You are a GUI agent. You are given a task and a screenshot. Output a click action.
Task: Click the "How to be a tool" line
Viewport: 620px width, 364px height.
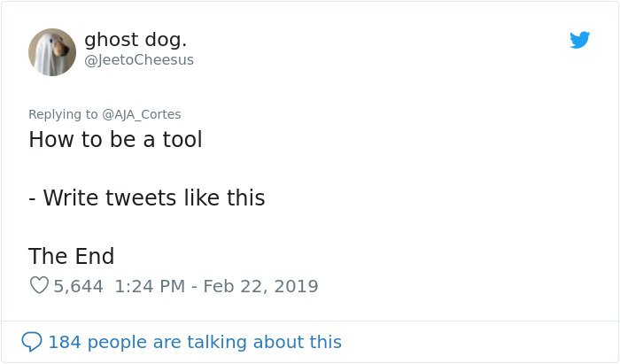pos(115,140)
